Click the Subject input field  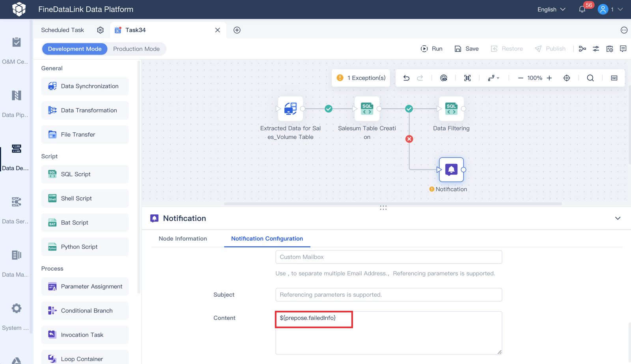(389, 295)
